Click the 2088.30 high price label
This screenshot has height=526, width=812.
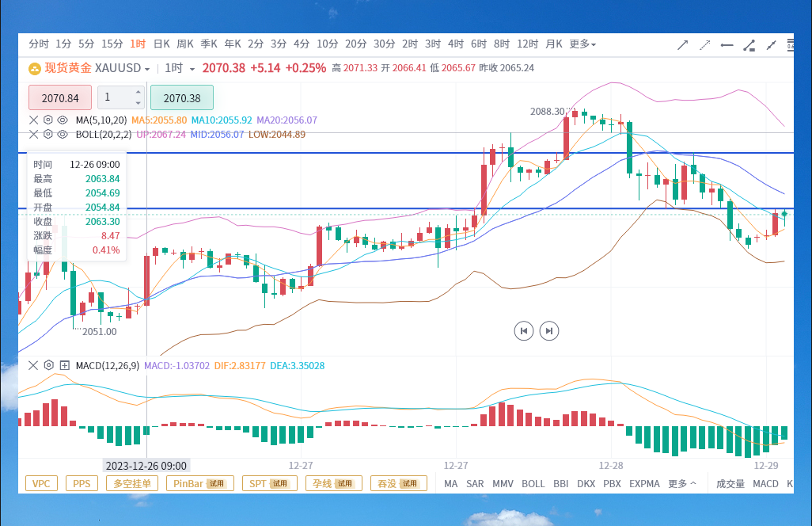pos(548,112)
